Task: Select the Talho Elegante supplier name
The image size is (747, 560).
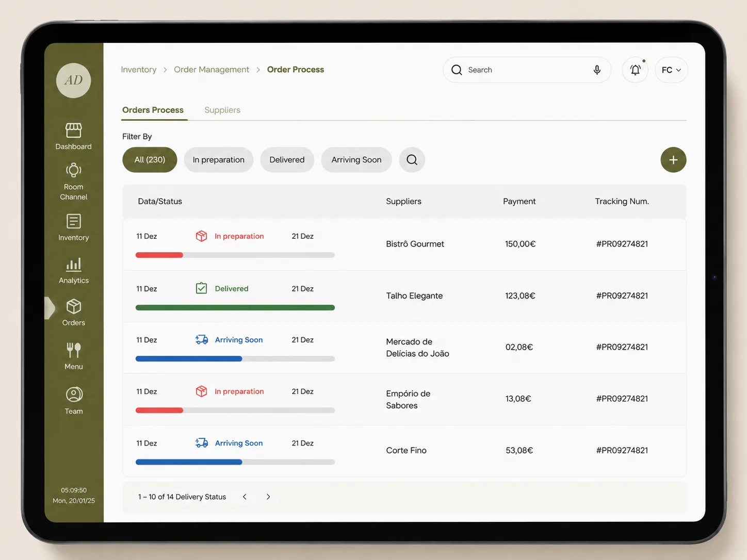Action: pos(414,296)
